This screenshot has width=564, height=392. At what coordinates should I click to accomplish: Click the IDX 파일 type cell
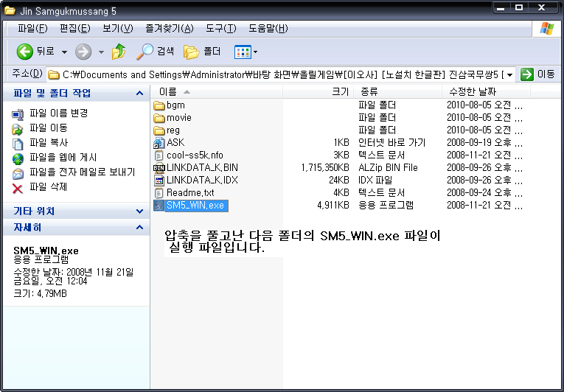tap(375, 181)
